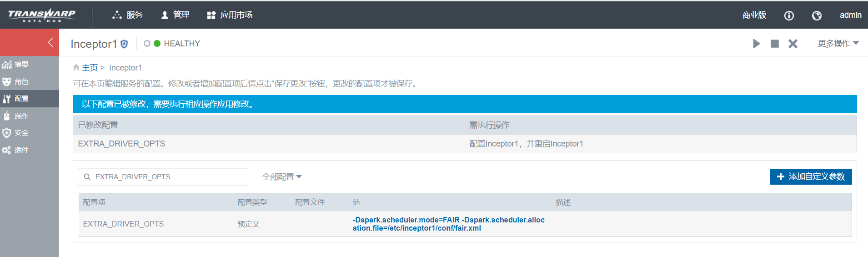Expand the 更多操作 dropdown

838,44
